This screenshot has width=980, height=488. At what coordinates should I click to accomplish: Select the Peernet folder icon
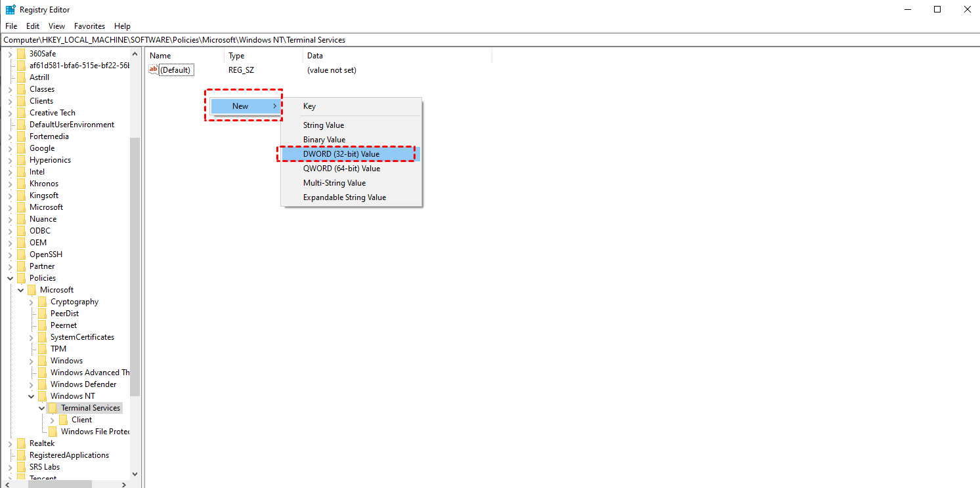tap(43, 325)
